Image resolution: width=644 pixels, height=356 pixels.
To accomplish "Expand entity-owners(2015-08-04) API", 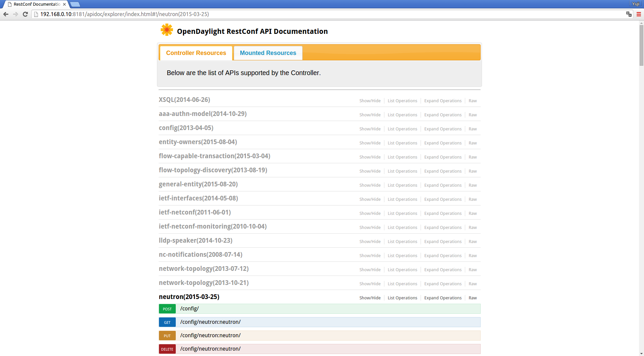I will pos(198,142).
